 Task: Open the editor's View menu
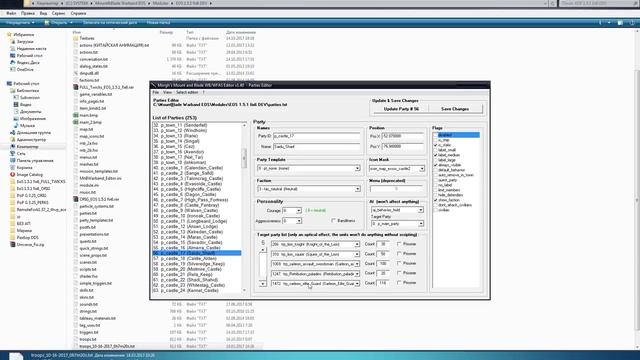pyautogui.click(x=167, y=93)
